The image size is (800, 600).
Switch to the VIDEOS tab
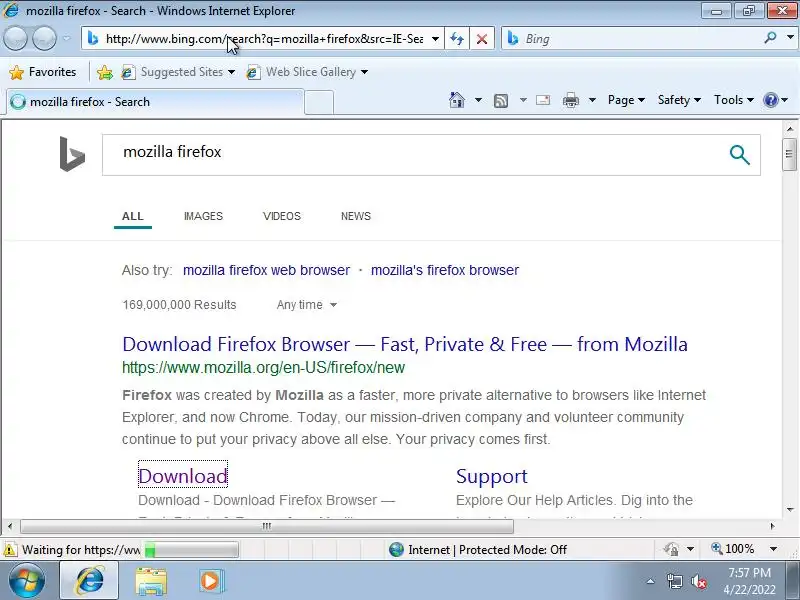[x=282, y=216]
